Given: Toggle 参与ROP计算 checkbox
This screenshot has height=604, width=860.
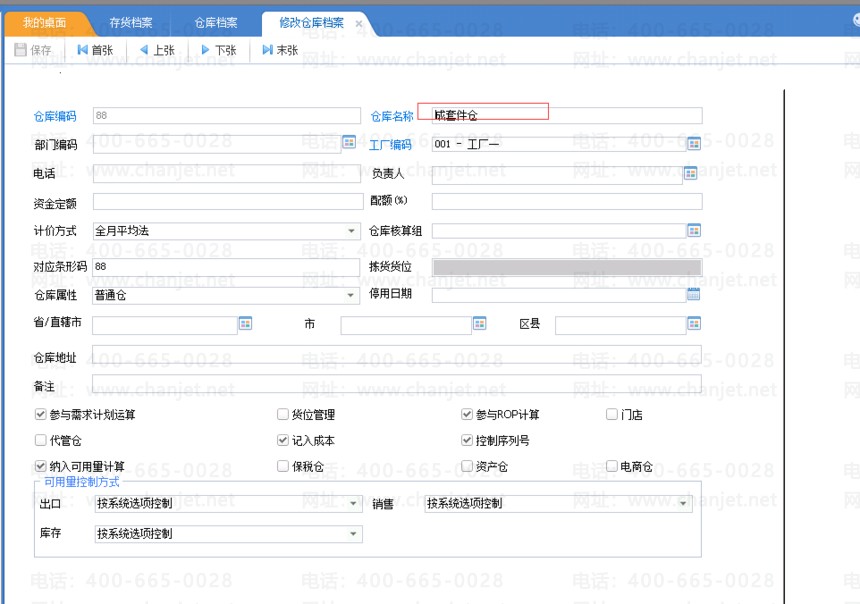Looking at the screenshot, I should pyautogui.click(x=467, y=414).
